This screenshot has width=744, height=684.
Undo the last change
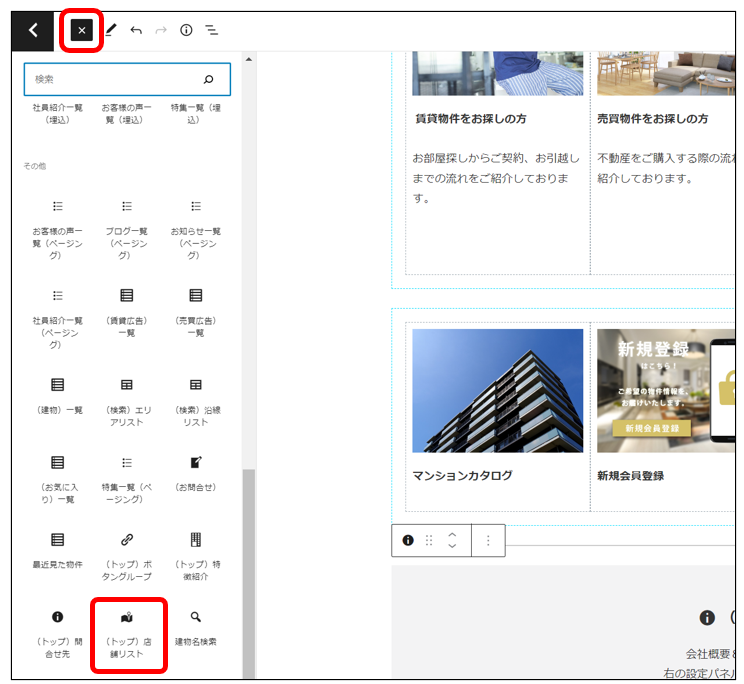click(x=136, y=31)
